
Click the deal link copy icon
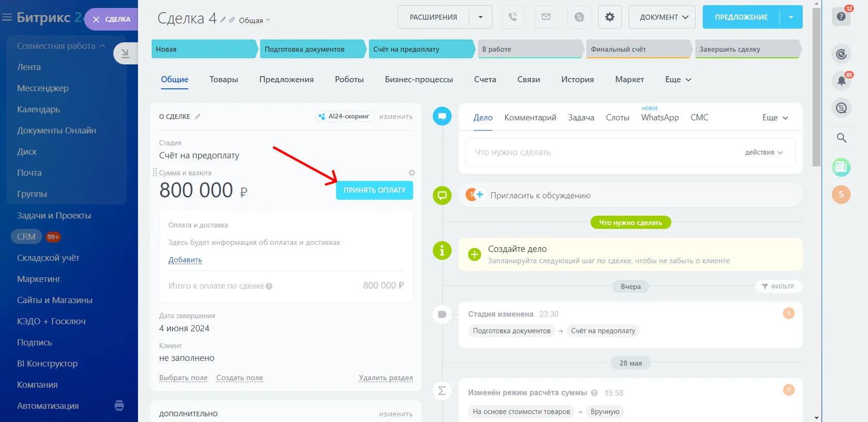pyautogui.click(x=232, y=20)
